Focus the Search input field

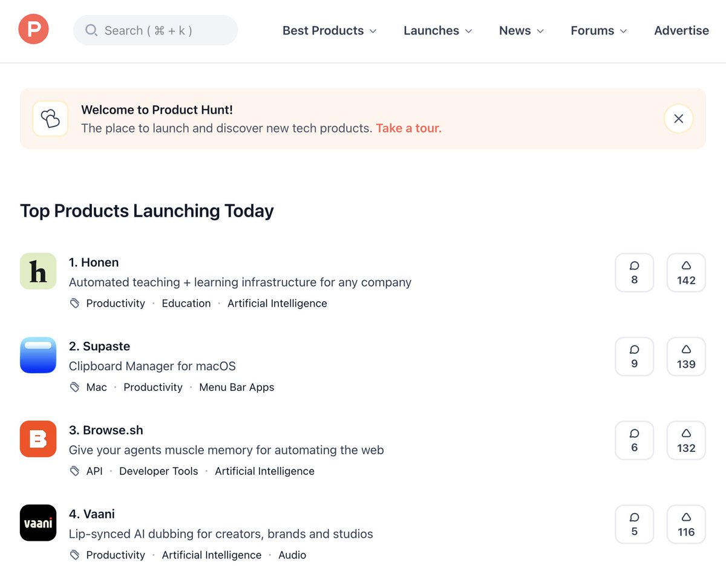click(155, 30)
